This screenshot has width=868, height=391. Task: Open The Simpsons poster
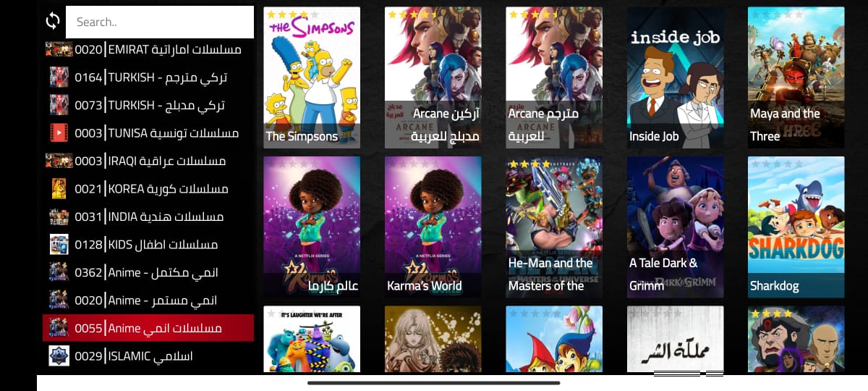click(312, 77)
